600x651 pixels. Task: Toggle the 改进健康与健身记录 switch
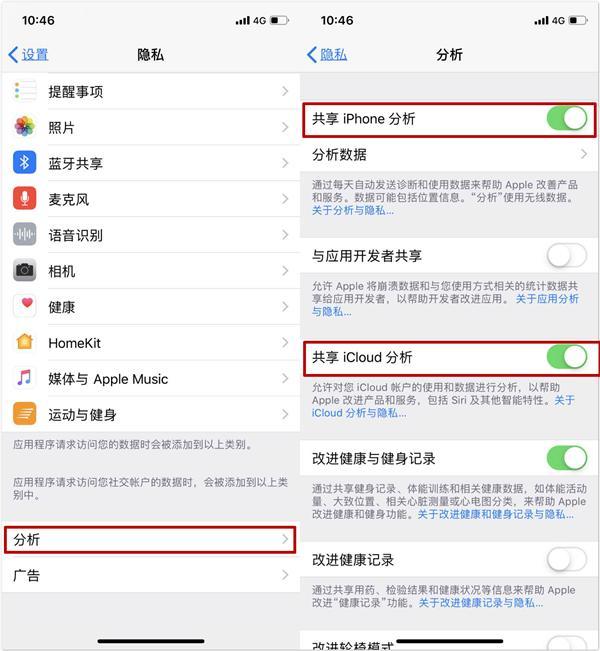point(567,458)
